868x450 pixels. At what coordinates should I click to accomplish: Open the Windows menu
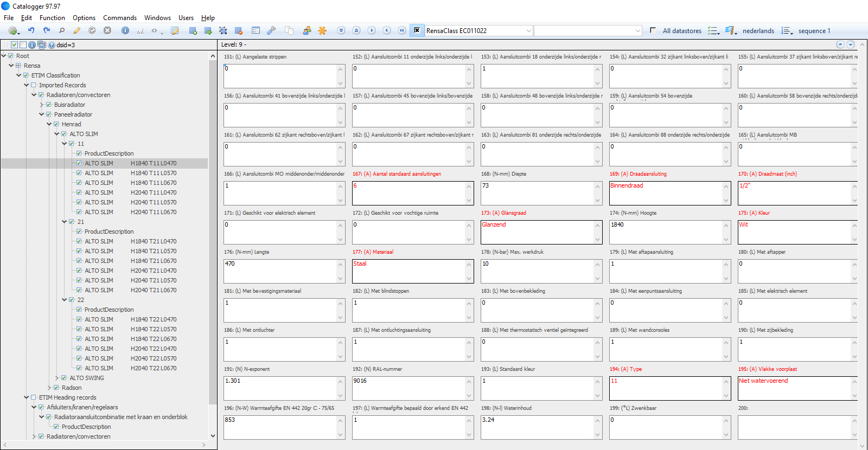click(x=157, y=18)
